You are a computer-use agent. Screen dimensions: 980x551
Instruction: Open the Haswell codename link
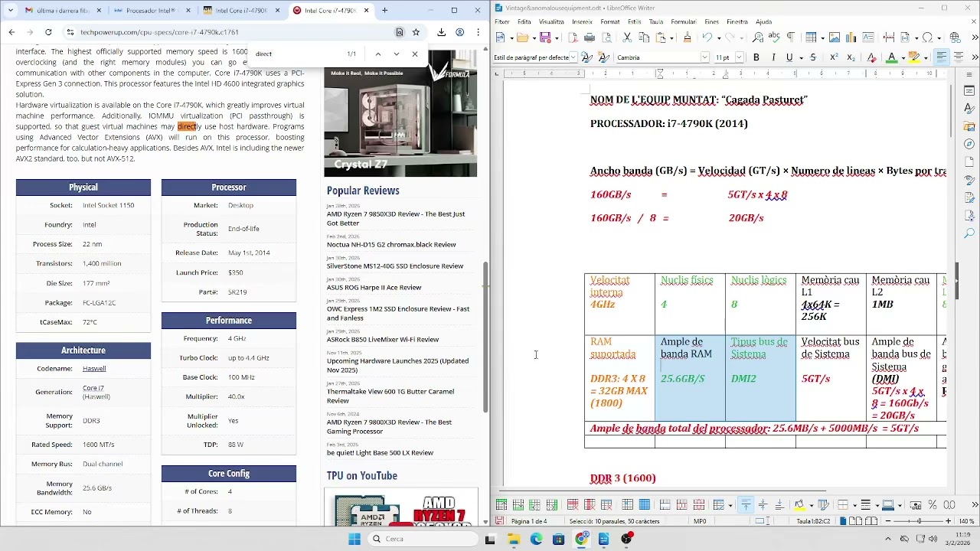(94, 369)
